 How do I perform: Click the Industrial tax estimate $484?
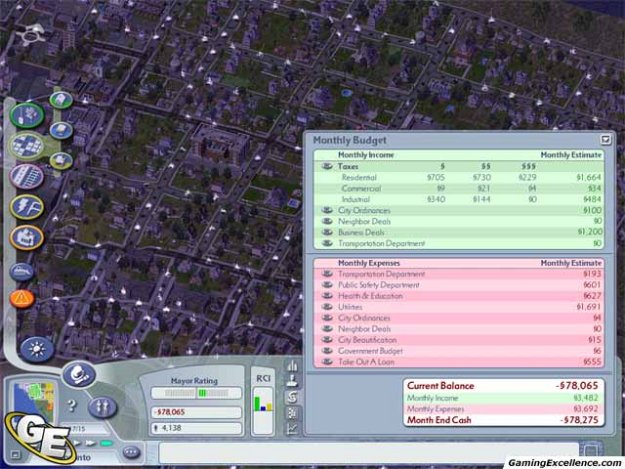[592, 199]
